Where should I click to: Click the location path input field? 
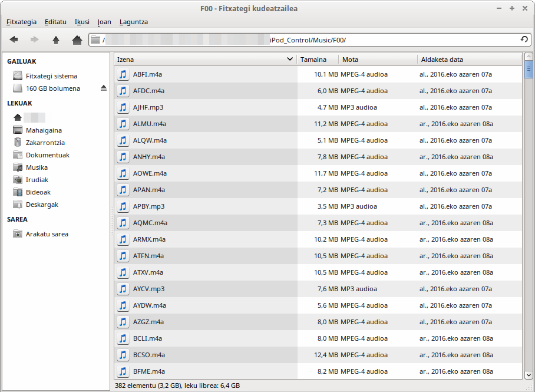pyautogui.click(x=306, y=39)
